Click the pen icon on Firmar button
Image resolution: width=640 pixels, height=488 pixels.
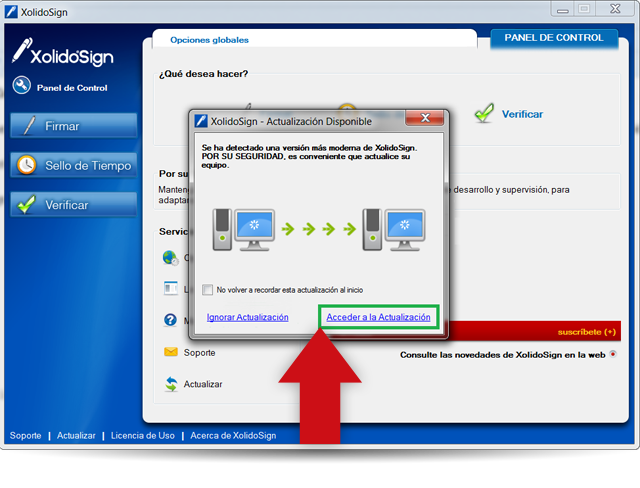[x=29, y=126]
